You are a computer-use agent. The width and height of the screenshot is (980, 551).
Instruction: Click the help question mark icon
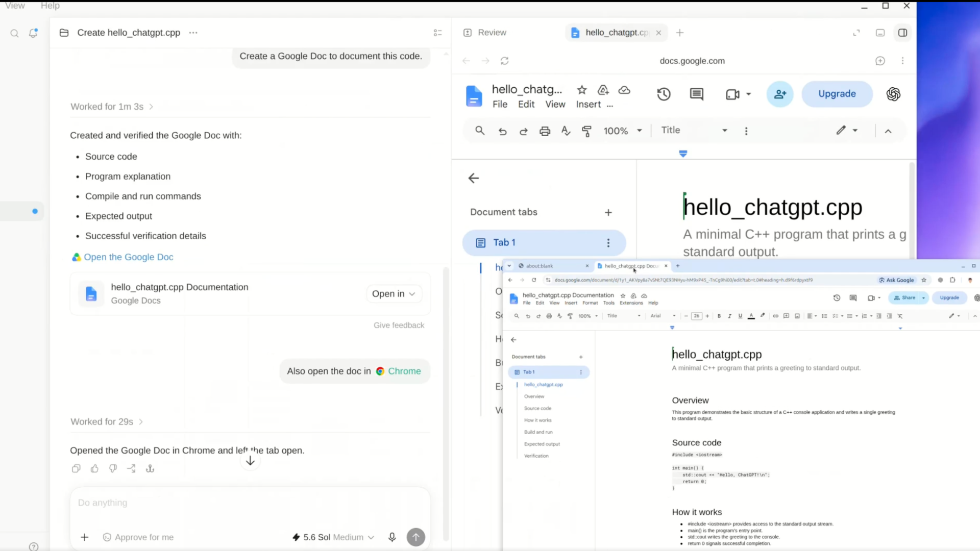tap(34, 546)
